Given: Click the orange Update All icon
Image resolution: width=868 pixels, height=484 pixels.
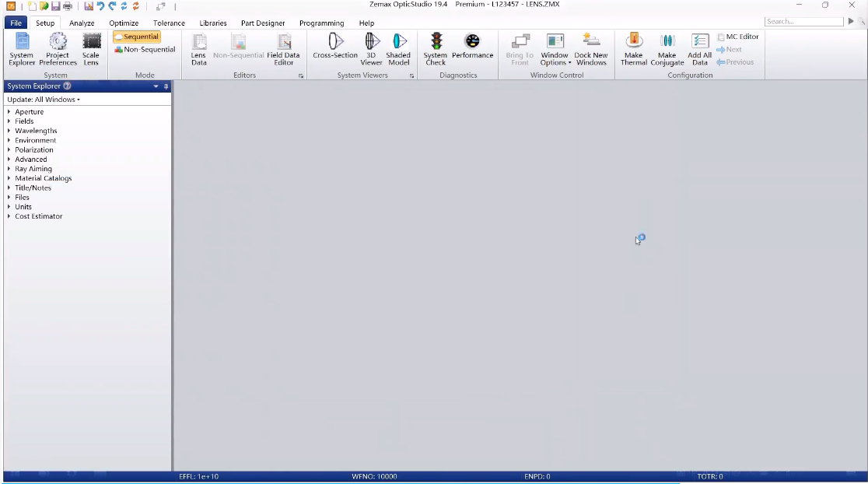Looking at the screenshot, I should [x=135, y=6].
